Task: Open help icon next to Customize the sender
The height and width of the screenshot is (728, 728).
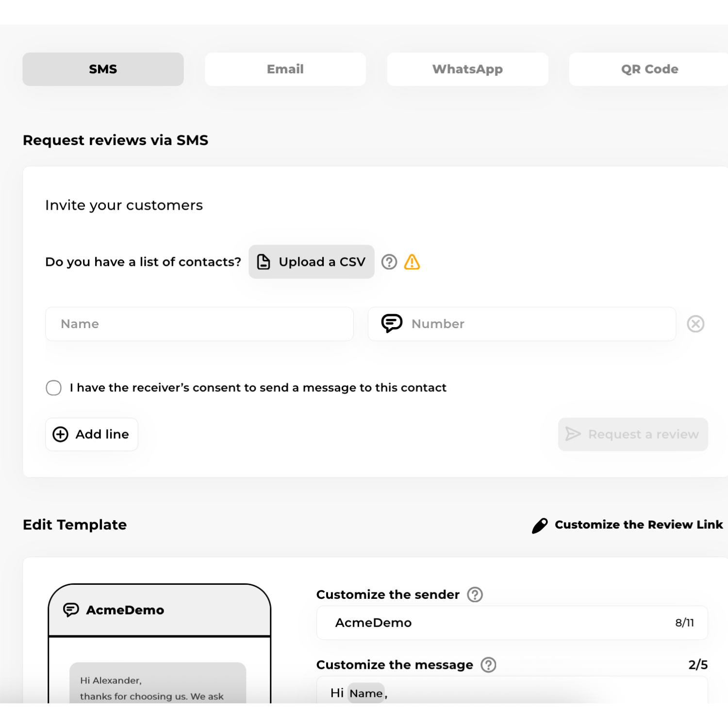Action: [475, 595]
